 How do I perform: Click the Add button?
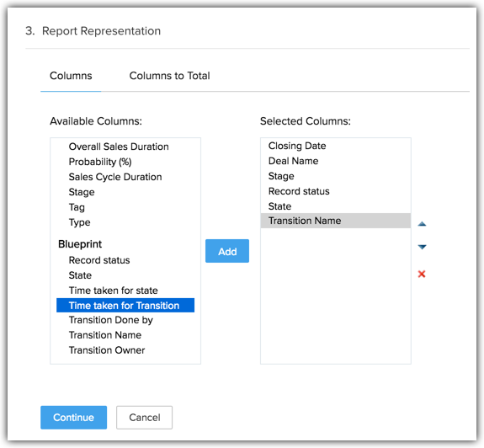227,251
